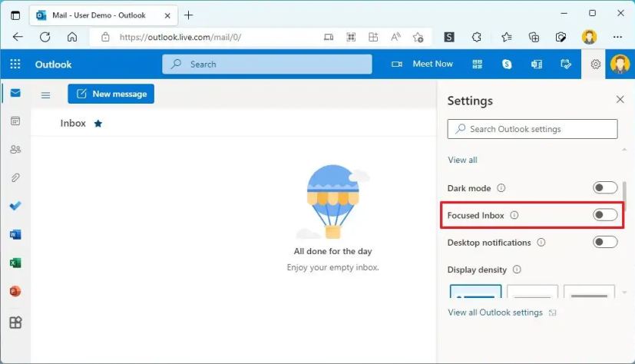
Task: Click the View all link
Action: coord(462,160)
